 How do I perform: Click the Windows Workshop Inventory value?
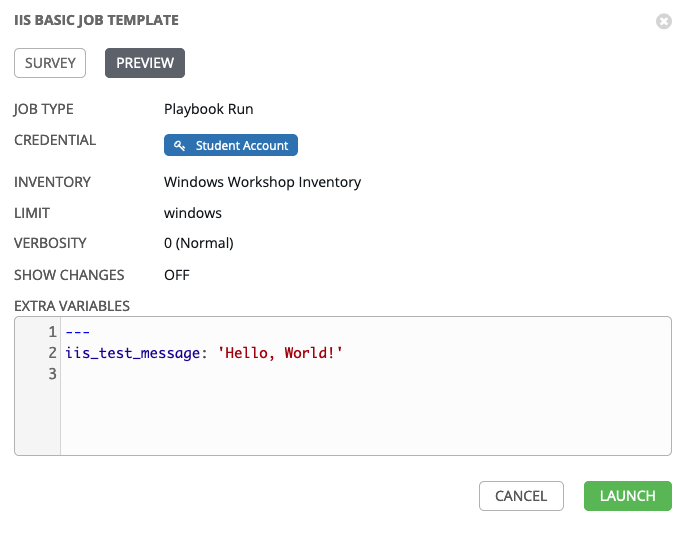click(x=262, y=182)
